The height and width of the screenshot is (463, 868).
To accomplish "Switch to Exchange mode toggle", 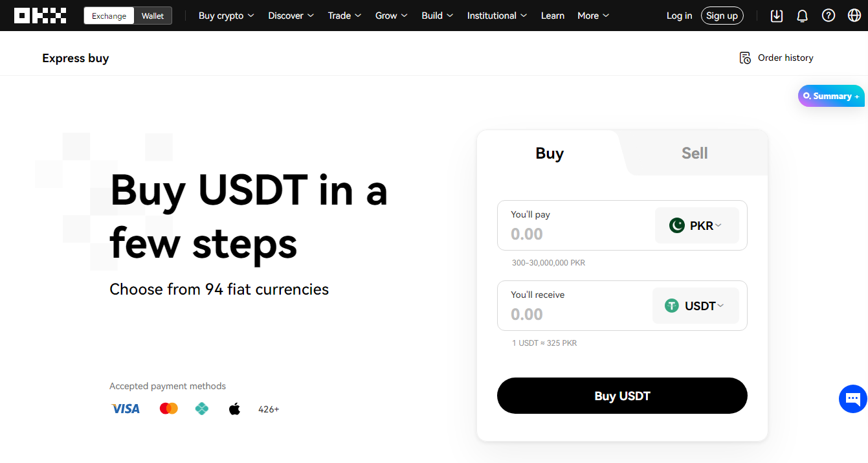I will 109,16.
